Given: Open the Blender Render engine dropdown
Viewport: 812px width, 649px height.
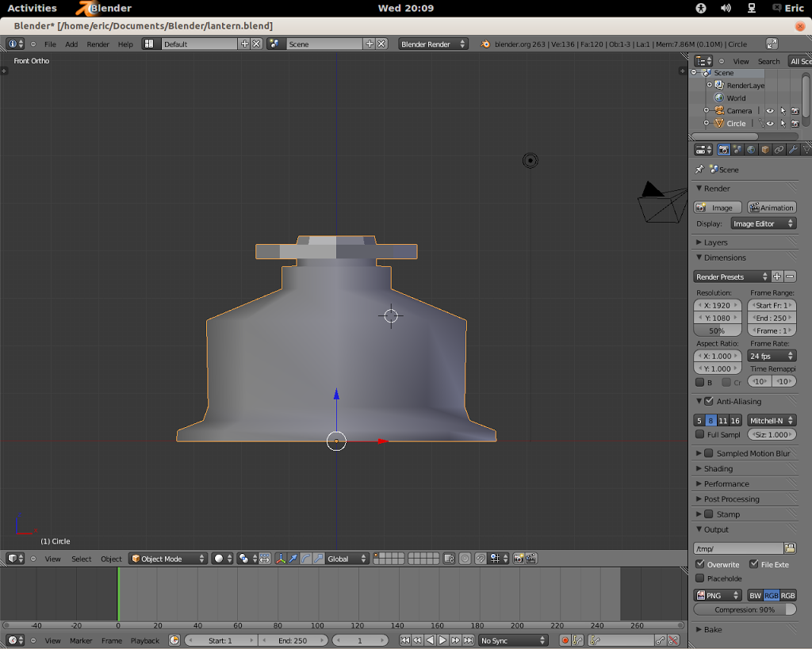Looking at the screenshot, I should 433,44.
